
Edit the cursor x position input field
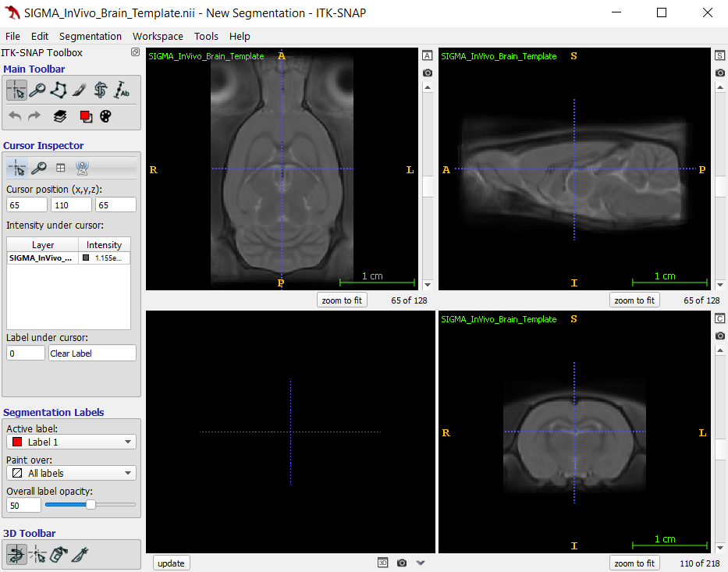click(x=27, y=204)
